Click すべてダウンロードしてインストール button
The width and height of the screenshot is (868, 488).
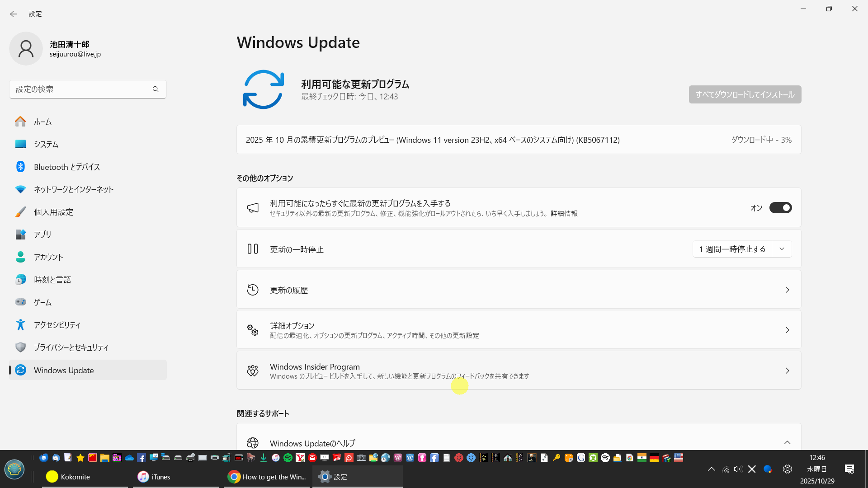(745, 94)
